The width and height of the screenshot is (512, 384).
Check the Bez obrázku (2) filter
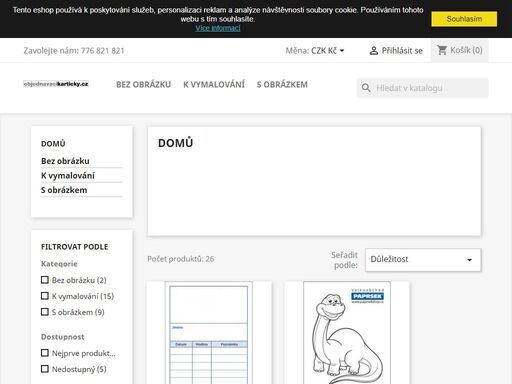[45, 280]
